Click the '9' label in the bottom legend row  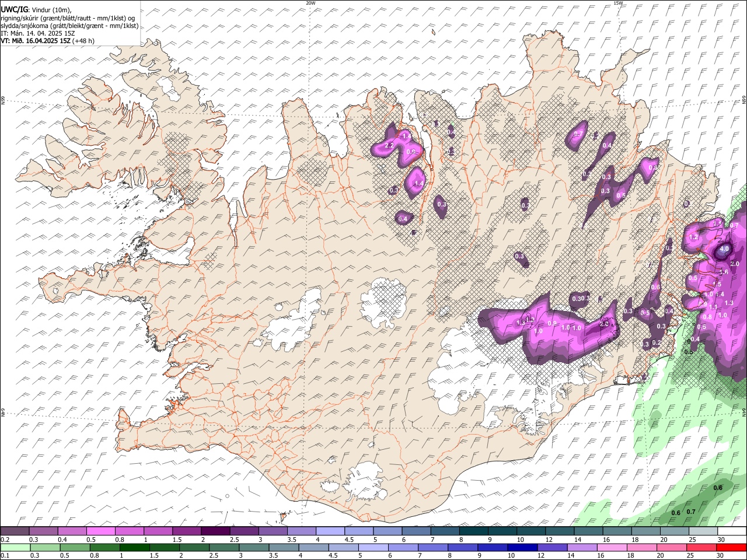coord(480,555)
